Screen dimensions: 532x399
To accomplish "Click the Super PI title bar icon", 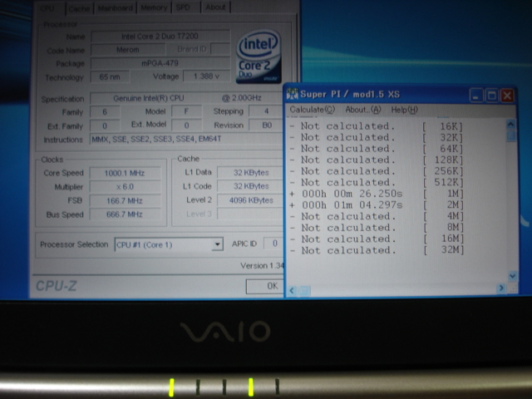I will [292, 94].
